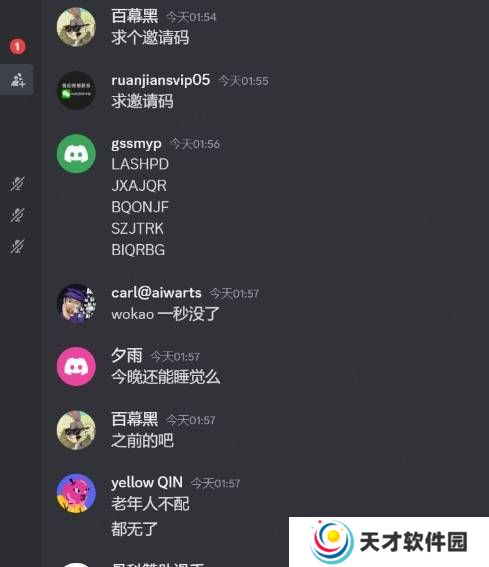
Task: Open the add-members icon in the sidebar
Action: tap(17, 80)
